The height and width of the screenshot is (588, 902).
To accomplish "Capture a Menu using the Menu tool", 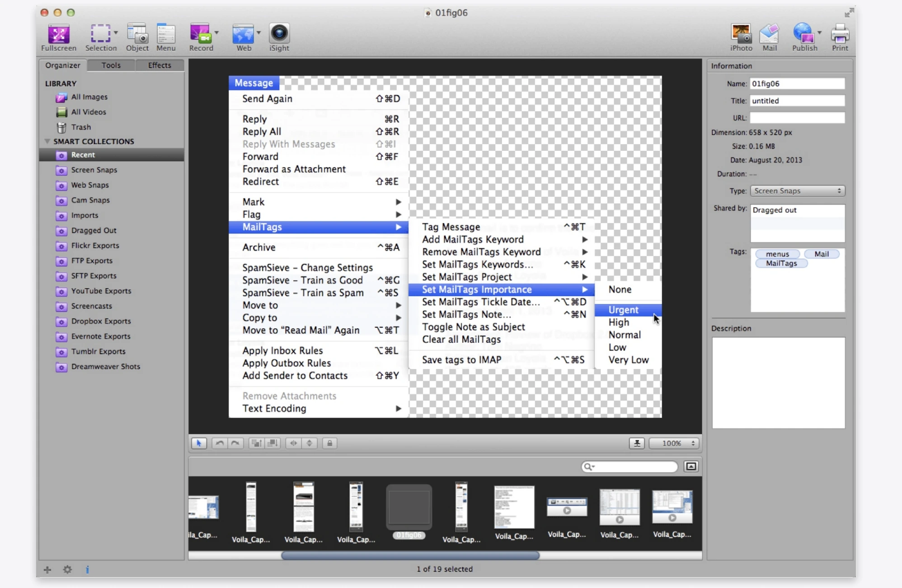I will 166,37.
